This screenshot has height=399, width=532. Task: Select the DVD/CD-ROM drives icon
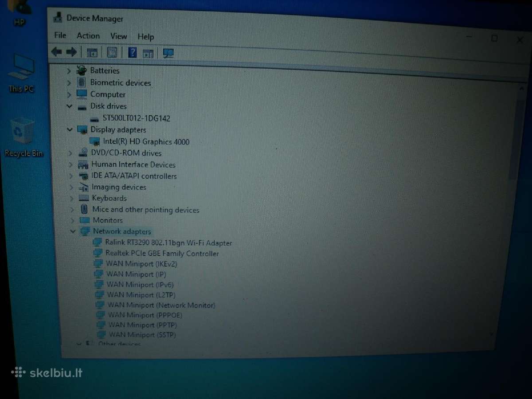coord(83,153)
